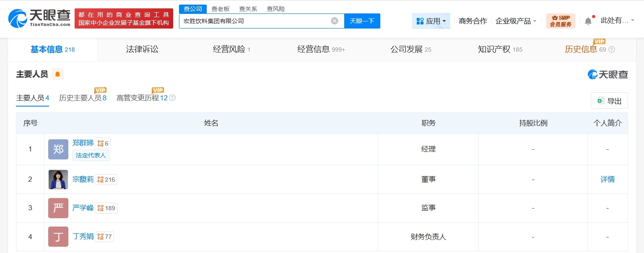The height and width of the screenshot is (253, 644).
Task: Export the table with 导出 button
Action: tap(609, 101)
